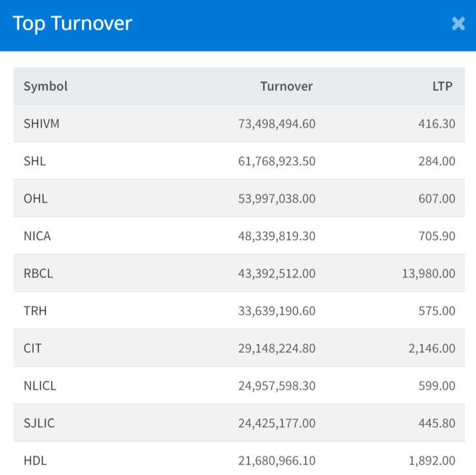This screenshot has width=476, height=475.
Task: Choose the TRH symbol
Action: point(35,311)
